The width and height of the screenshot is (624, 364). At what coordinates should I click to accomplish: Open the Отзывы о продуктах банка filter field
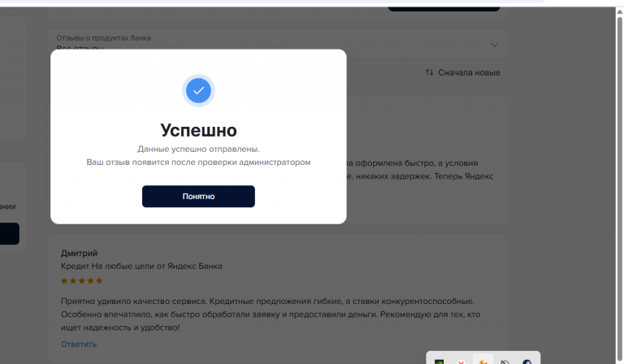coord(278,43)
